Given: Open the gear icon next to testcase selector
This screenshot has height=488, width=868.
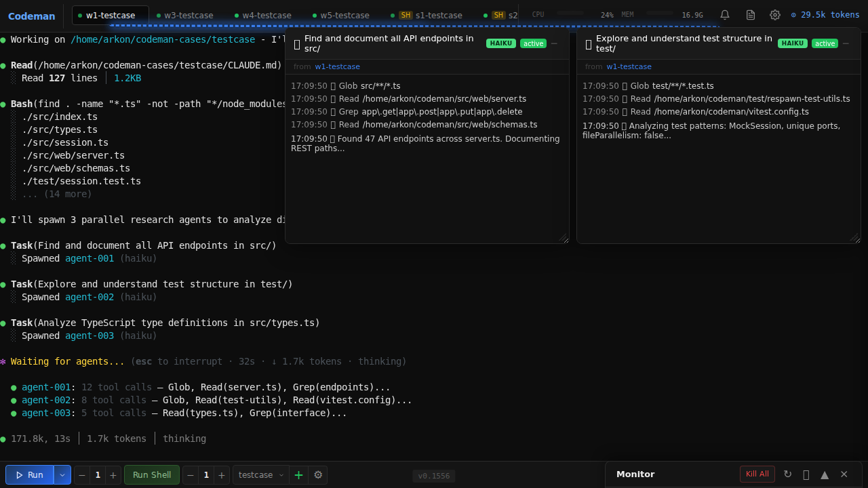Looking at the screenshot, I should tap(318, 474).
